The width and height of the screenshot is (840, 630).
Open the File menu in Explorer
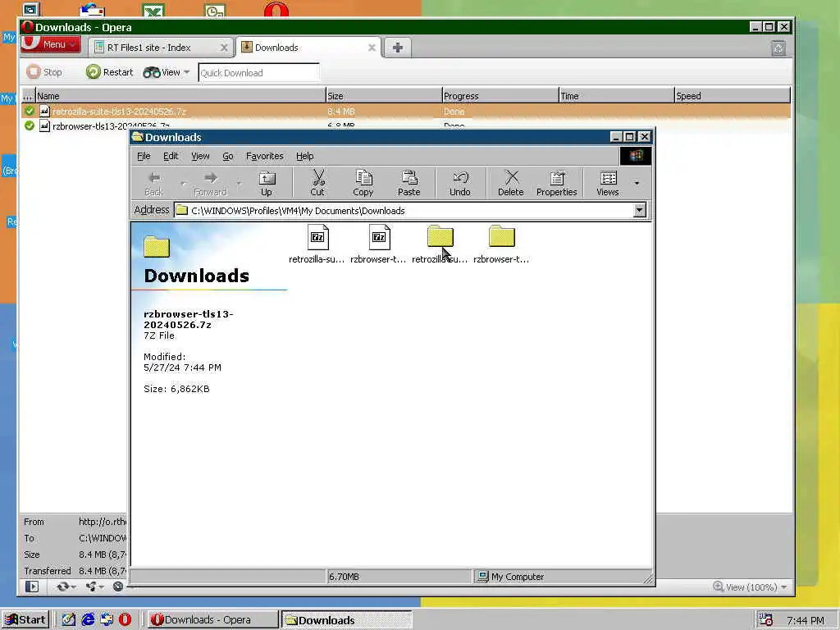pyautogui.click(x=144, y=156)
